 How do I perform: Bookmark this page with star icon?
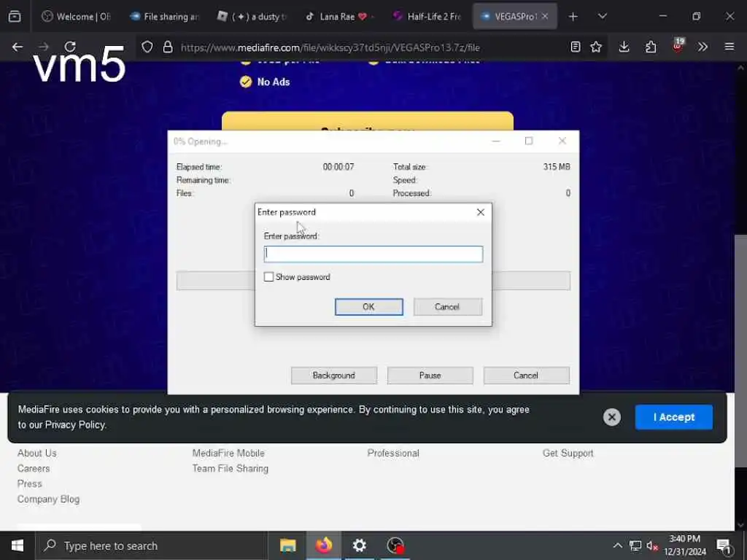click(x=596, y=47)
